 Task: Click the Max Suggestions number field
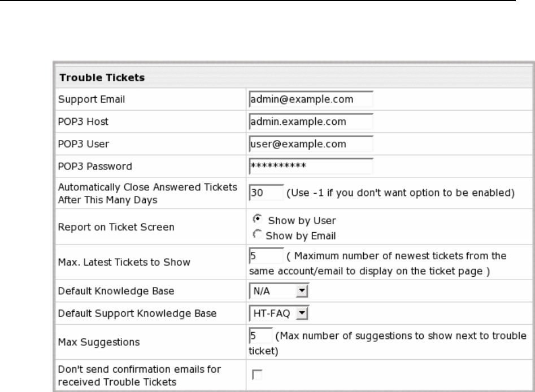[x=260, y=334]
